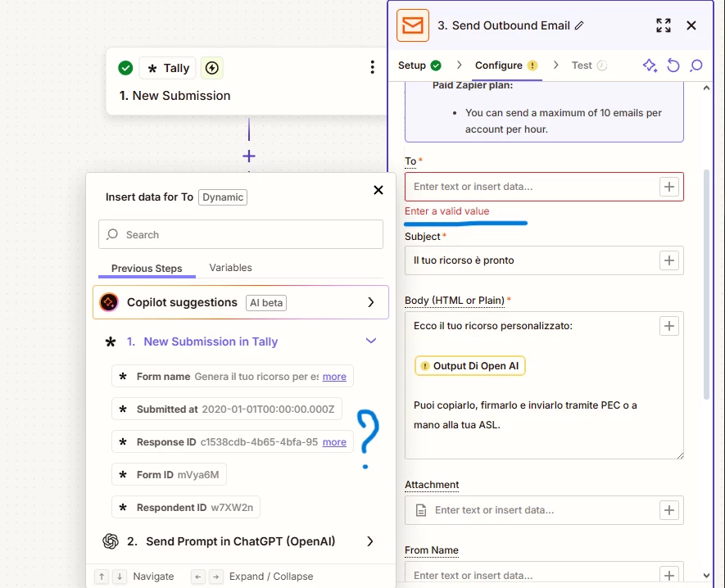Select the Submitted at data item
This screenshot has width=725, height=588.
(x=227, y=409)
